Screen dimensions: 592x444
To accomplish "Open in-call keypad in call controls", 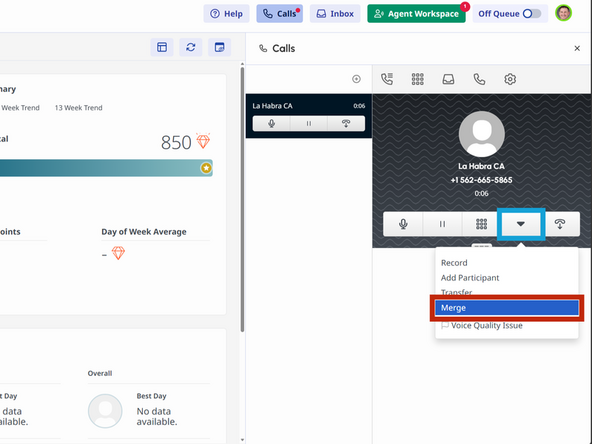I will tap(481, 224).
